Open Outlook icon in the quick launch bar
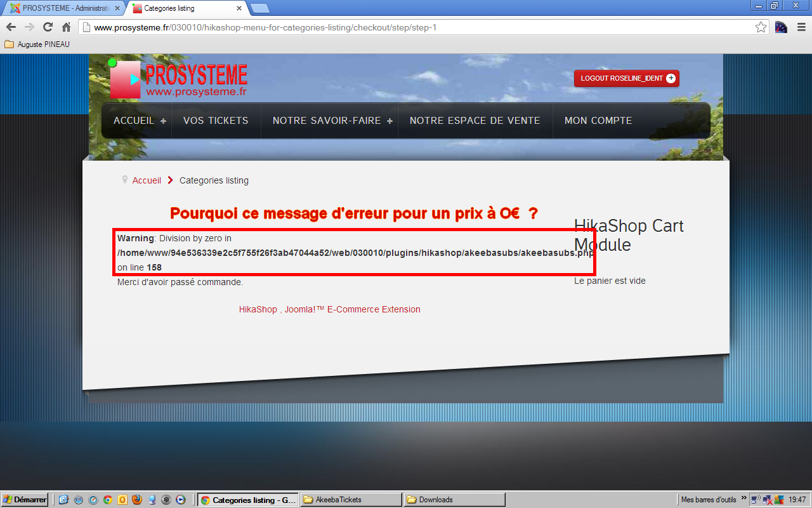 (122, 500)
